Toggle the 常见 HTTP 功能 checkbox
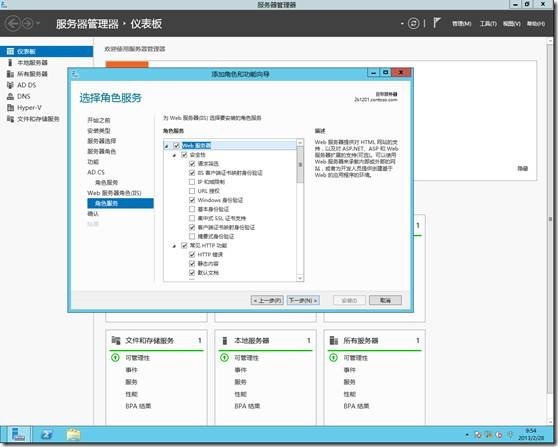Screen dimensions: 558x447 pyautogui.click(x=184, y=246)
